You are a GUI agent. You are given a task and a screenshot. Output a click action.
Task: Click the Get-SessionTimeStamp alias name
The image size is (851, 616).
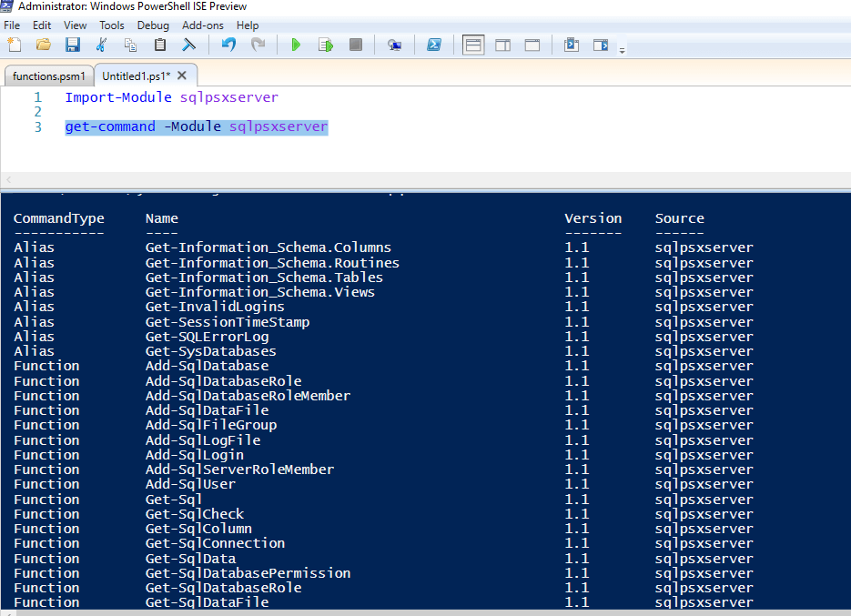tap(228, 322)
